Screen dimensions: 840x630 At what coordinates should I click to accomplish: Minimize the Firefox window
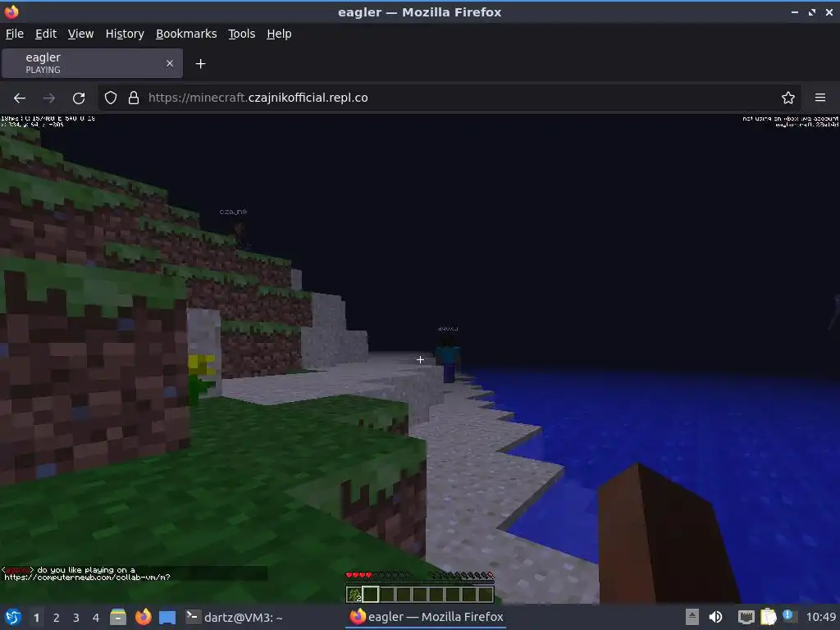click(794, 11)
